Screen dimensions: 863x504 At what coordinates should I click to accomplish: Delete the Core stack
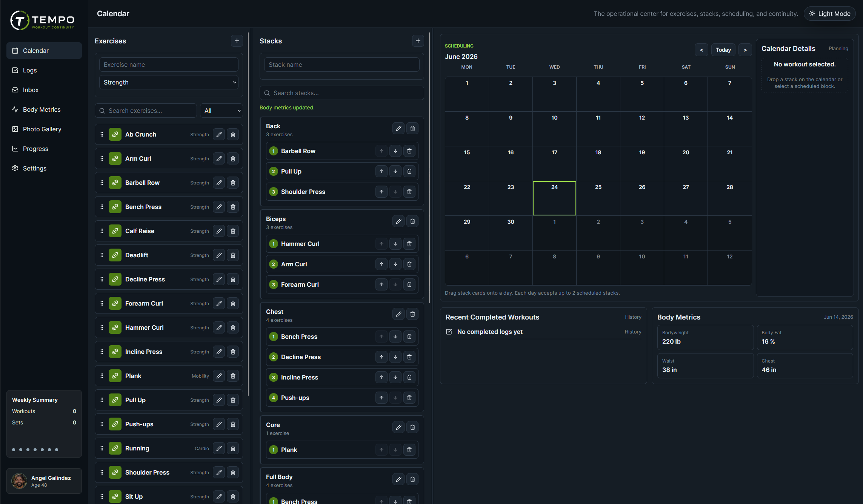point(412,427)
